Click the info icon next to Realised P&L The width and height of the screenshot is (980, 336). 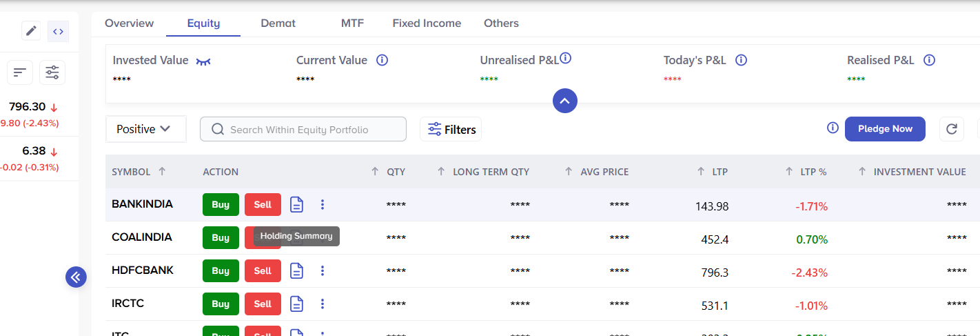(929, 60)
